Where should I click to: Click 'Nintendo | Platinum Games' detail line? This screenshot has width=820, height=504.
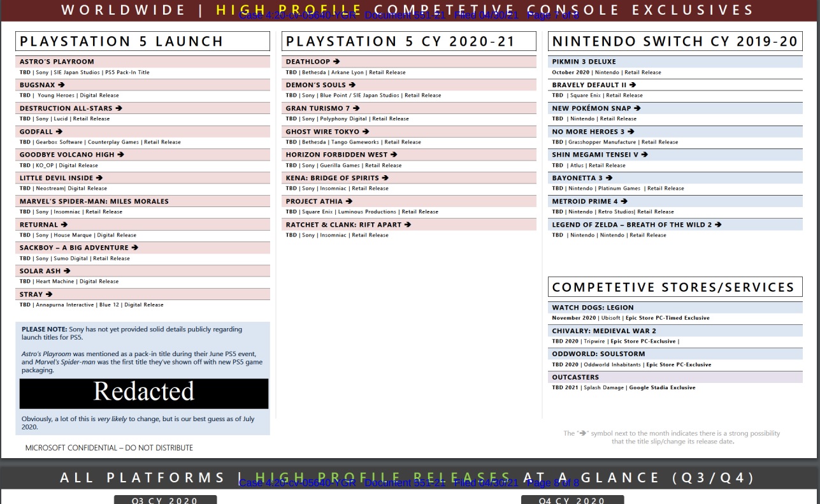(618, 189)
